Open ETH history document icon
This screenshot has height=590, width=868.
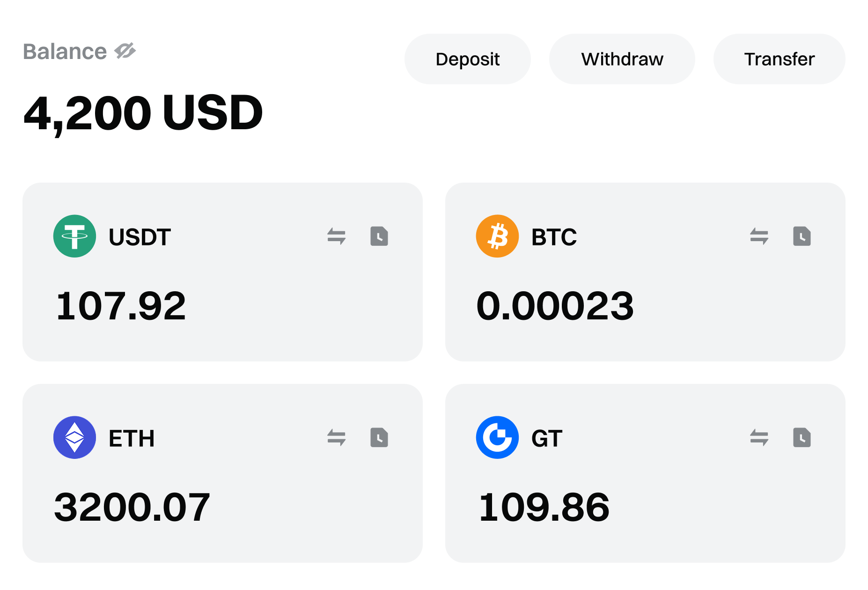tap(379, 437)
